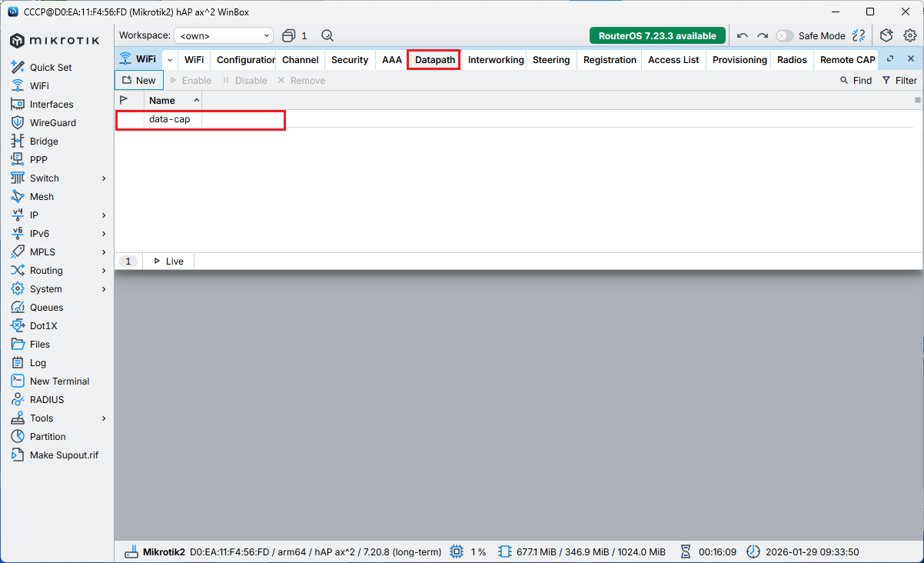
Task: Expand the IPv6 submenu
Action: click(104, 233)
